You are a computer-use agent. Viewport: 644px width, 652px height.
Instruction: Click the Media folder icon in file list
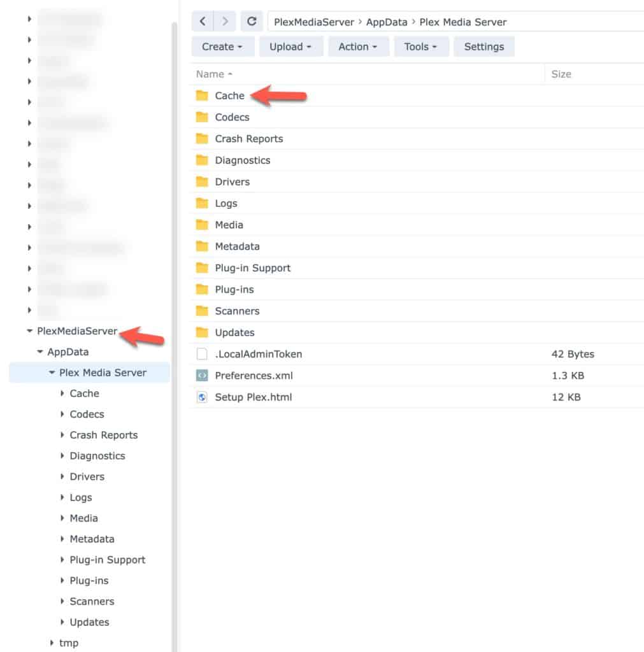click(x=202, y=225)
